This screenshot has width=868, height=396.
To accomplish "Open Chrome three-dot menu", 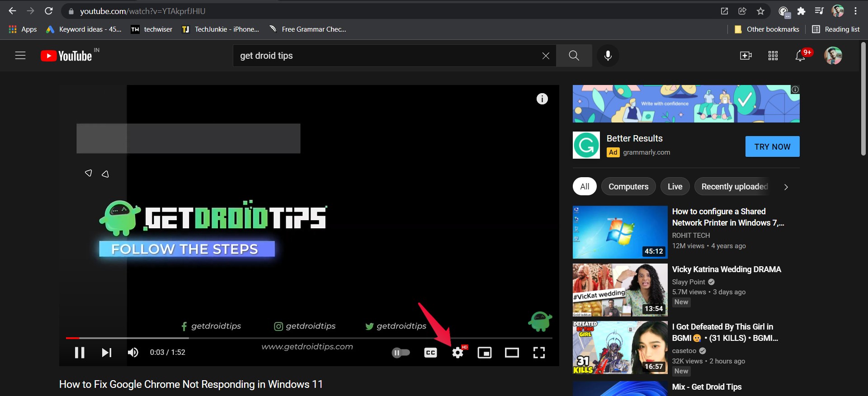I will (855, 11).
